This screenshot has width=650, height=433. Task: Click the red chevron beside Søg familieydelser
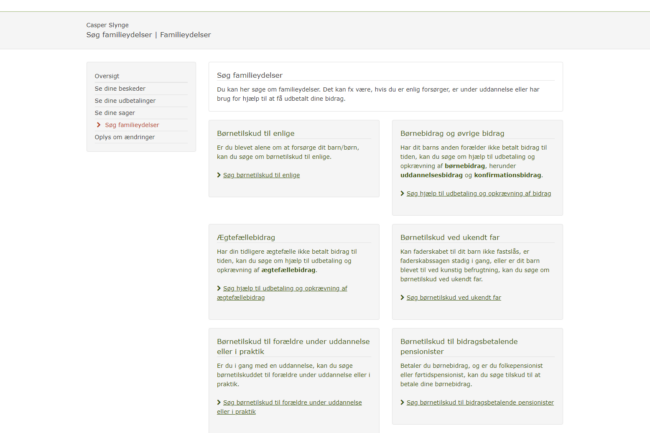point(98,125)
